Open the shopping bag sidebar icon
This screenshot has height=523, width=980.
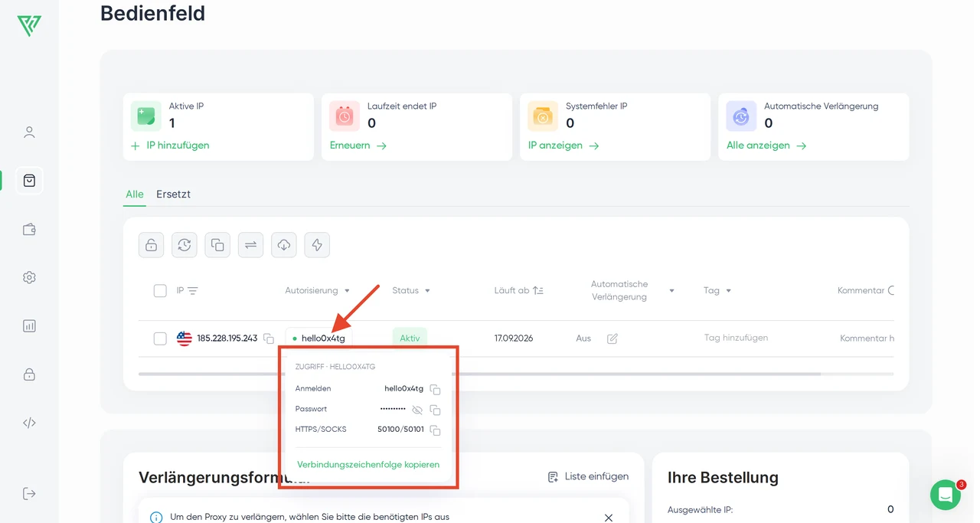[x=29, y=181]
